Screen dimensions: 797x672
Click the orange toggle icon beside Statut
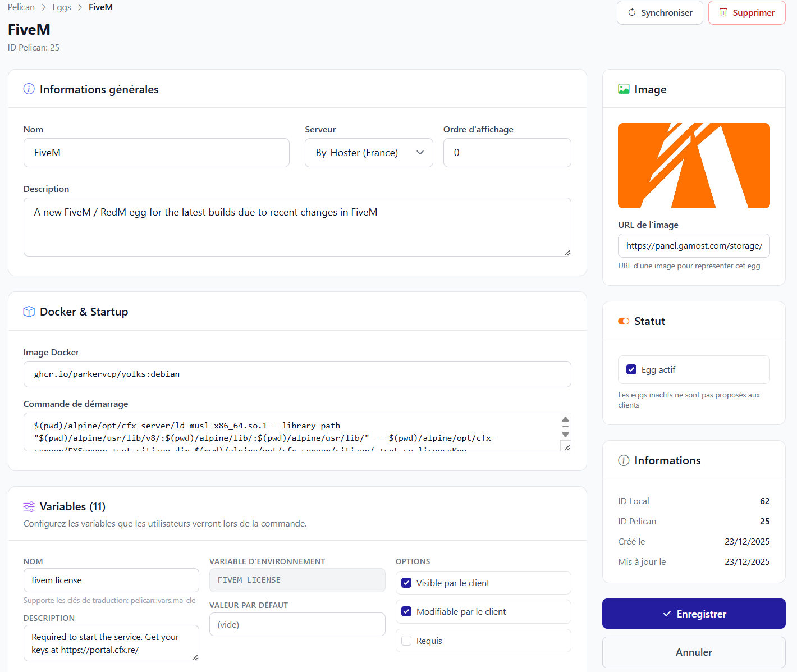624,321
